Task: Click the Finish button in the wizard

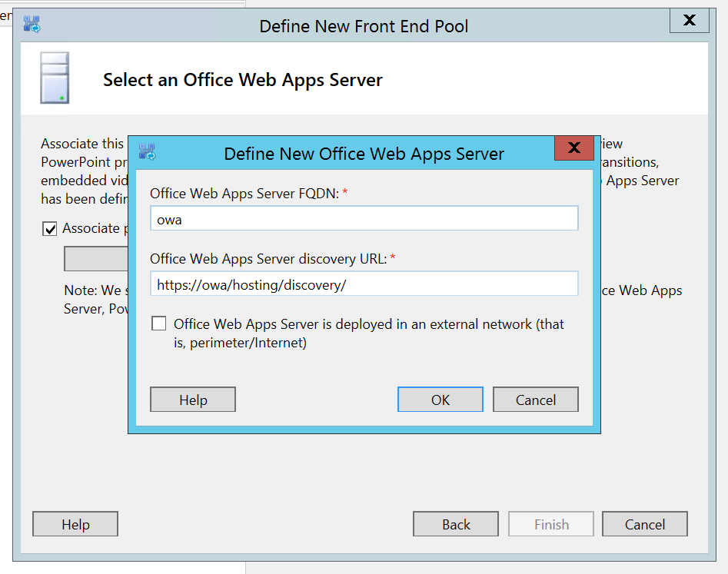Action: pos(551,524)
